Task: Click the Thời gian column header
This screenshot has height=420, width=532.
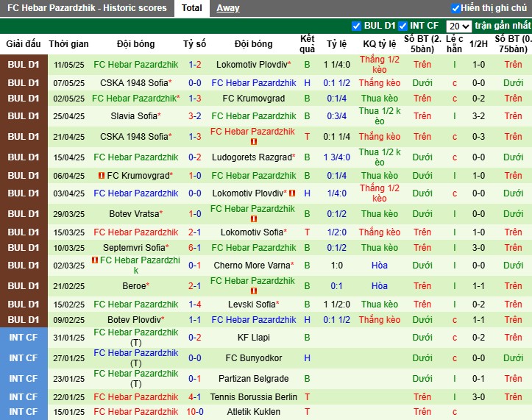Action: tap(68, 43)
